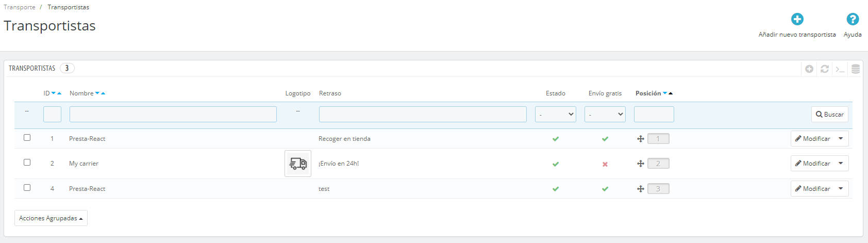The height and width of the screenshot is (243, 868).
Task: Select checkbox for carrier ID 1
Action: point(27,138)
